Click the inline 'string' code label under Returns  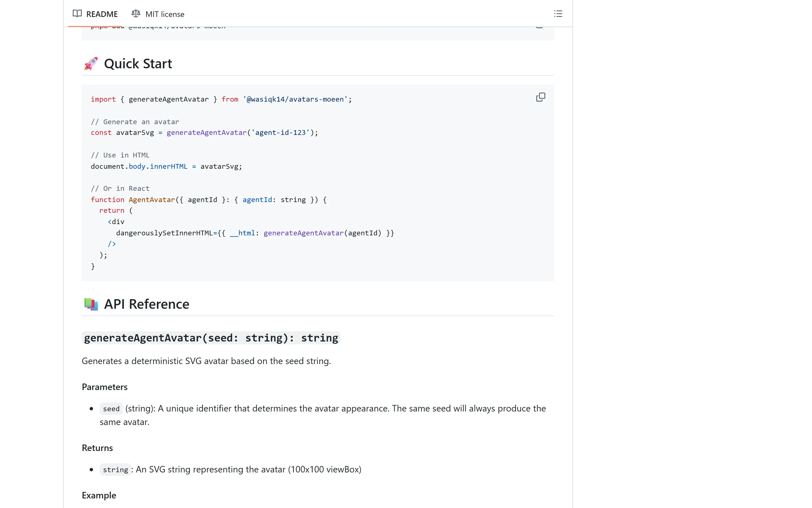[115, 470]
